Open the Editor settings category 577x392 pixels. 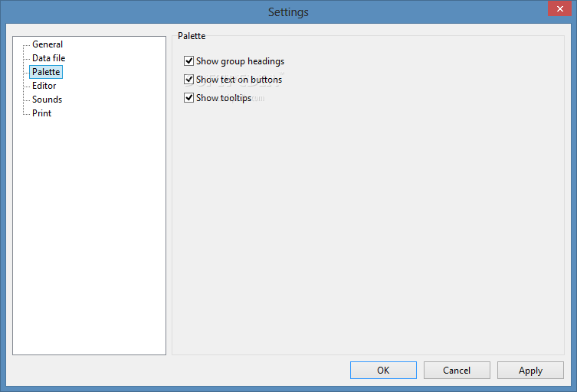[x=44, y=86]
